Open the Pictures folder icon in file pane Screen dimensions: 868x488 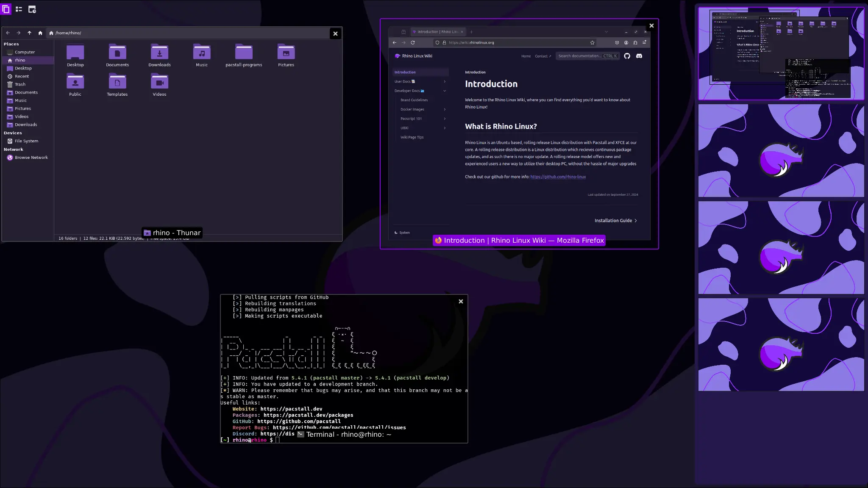(x=286, y=55)
